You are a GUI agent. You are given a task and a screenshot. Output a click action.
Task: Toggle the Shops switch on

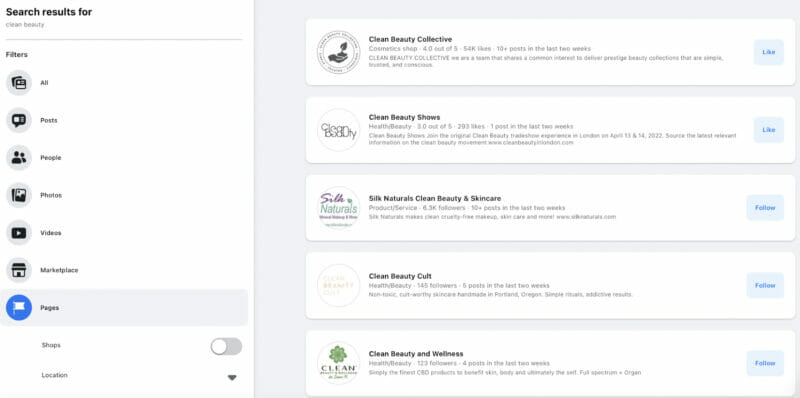[x=227, y=346]
